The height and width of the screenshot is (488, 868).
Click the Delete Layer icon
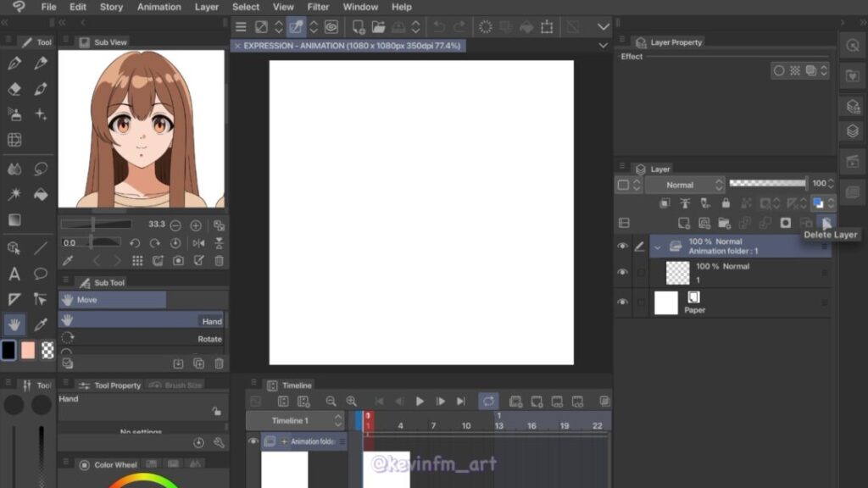826,223
